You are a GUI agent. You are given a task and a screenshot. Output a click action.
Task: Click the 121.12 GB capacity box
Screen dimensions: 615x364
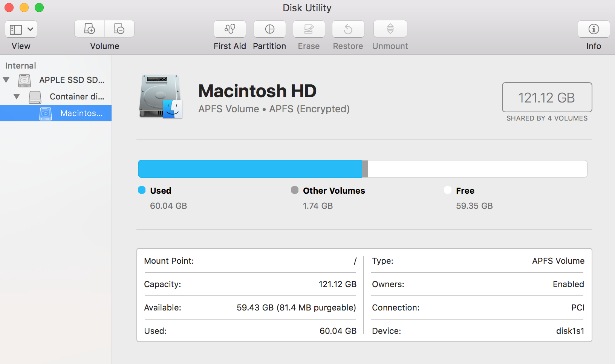(x=547, y=97)
